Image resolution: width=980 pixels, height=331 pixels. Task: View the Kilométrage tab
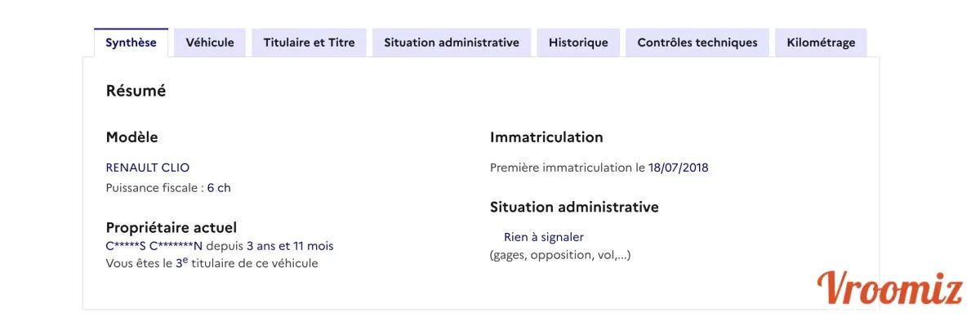(x=821, y=42)
